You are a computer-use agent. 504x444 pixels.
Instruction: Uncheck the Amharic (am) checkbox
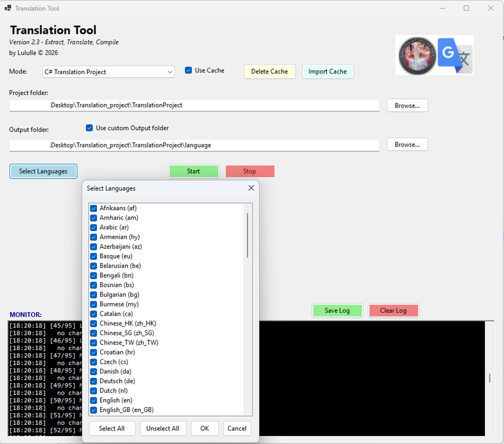(94, 218)
